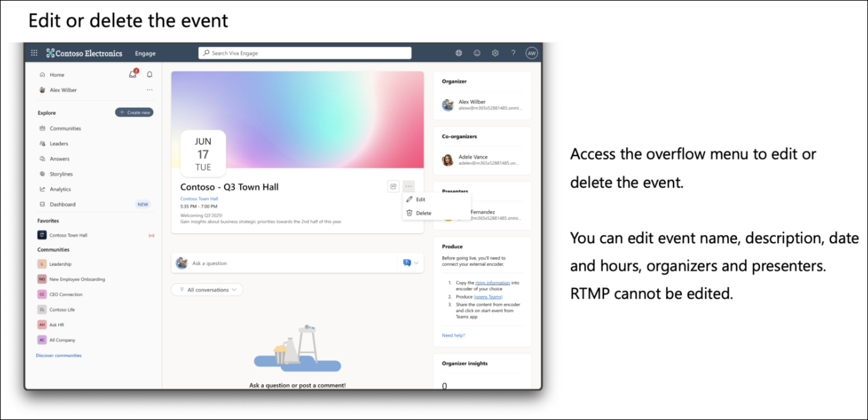This screenshot has width=868, height=420.
Task: Click the globe icon in header
Action: [x=458, y=53]
